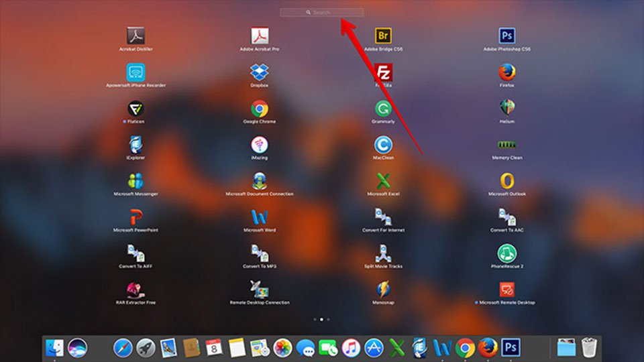Launch the Grammarly app
Screen dimensions: 644x362
pyautogui.click(x=383, y=109)
